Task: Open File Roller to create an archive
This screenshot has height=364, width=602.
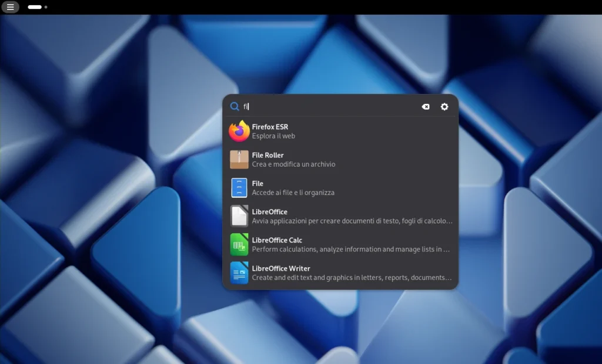Action: [x=323, y=159]
